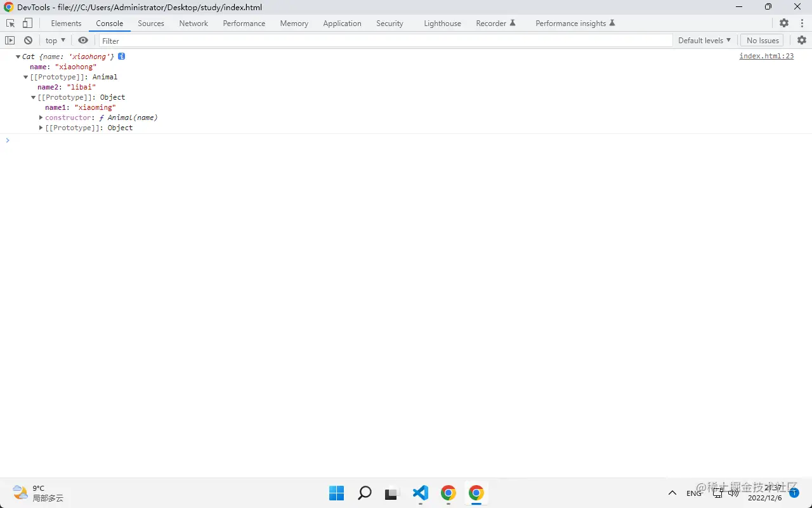The image size is (812, 508).
Task: Collapse the [[Prototype]]: Object node above name1
Action: pos(34,97)
